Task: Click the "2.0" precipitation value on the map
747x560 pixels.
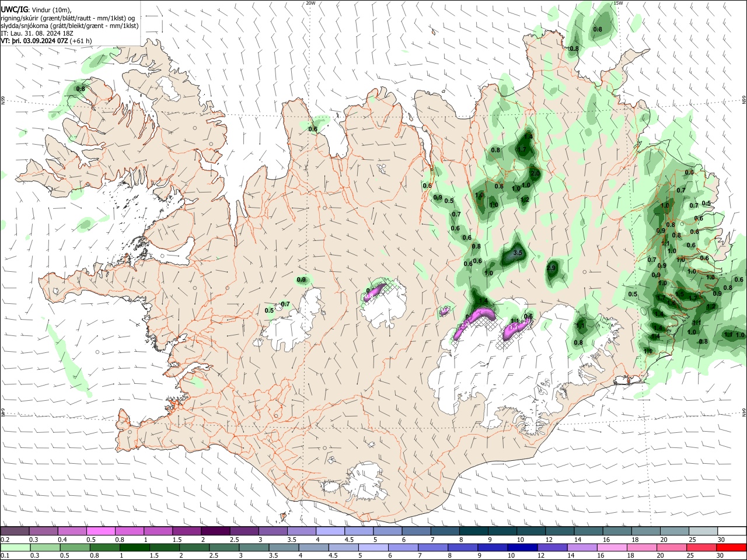Action: 535,174
